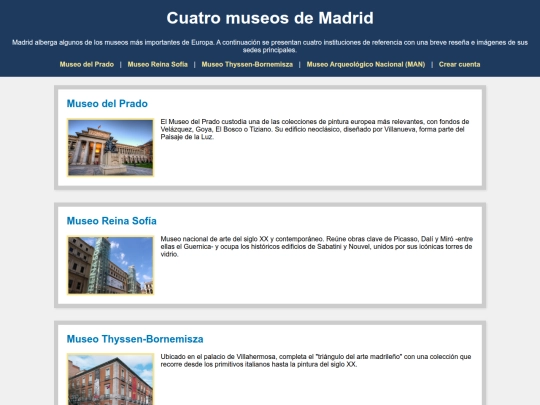540x405 pixels.
Task: Click the text 'Ubicado en el palacio de Villahermosa'
Action: click(x=218, y=357)
